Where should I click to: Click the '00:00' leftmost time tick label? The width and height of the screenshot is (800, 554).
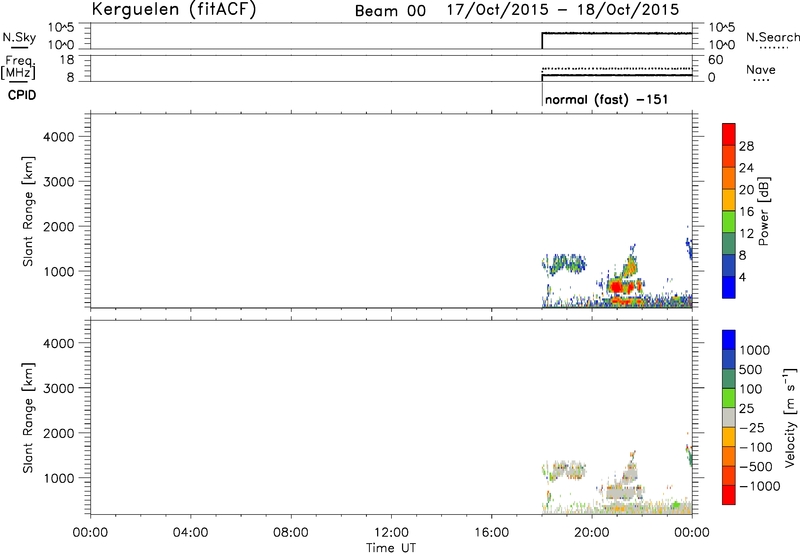click(90, 533)
